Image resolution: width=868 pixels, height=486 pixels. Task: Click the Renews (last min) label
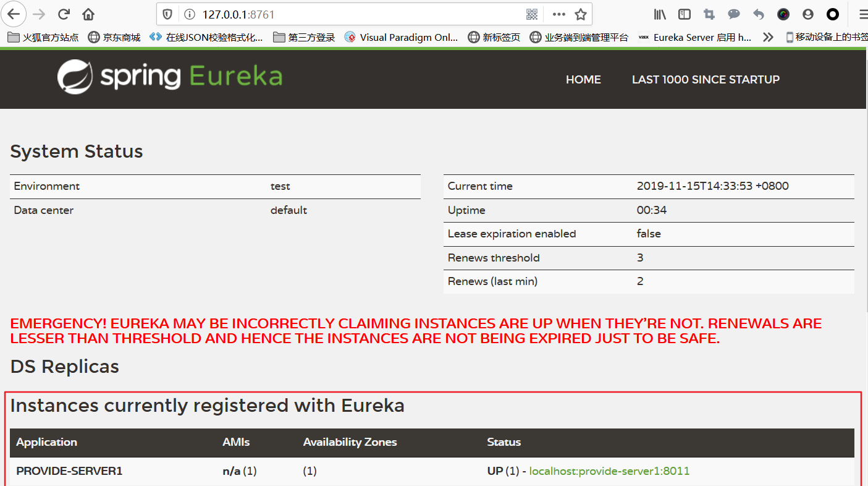[x=492, y=281]
